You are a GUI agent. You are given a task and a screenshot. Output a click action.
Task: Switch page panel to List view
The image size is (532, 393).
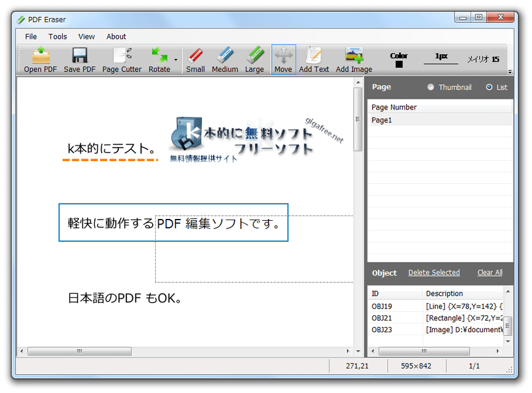coord(490,87)
